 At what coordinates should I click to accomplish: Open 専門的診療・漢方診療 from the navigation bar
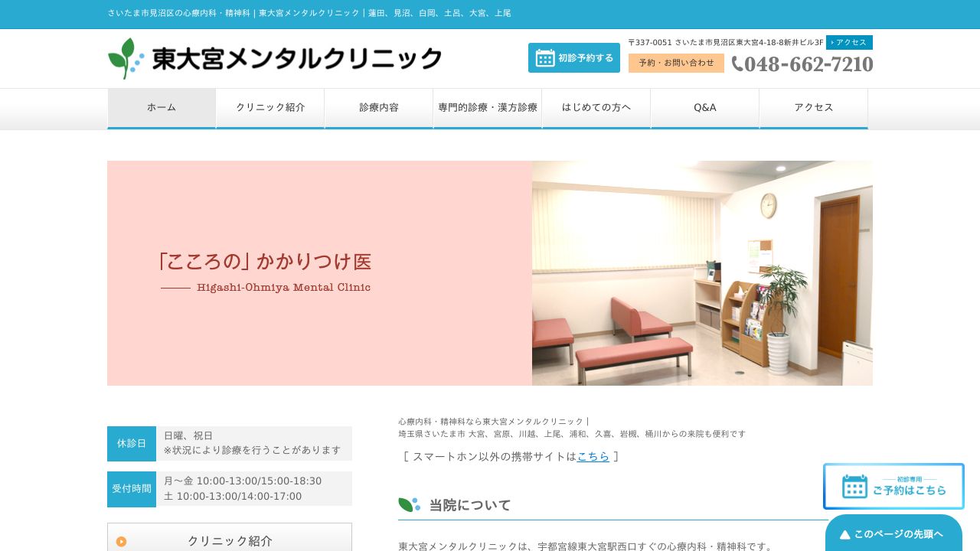click(x=488, y=107)
